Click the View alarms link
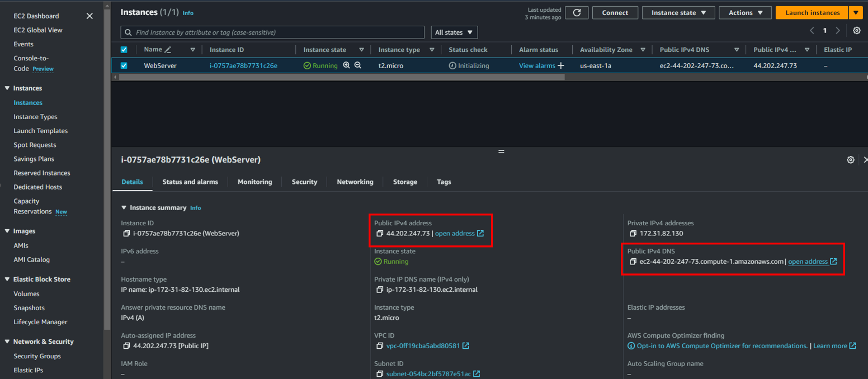 coord(537,65)
